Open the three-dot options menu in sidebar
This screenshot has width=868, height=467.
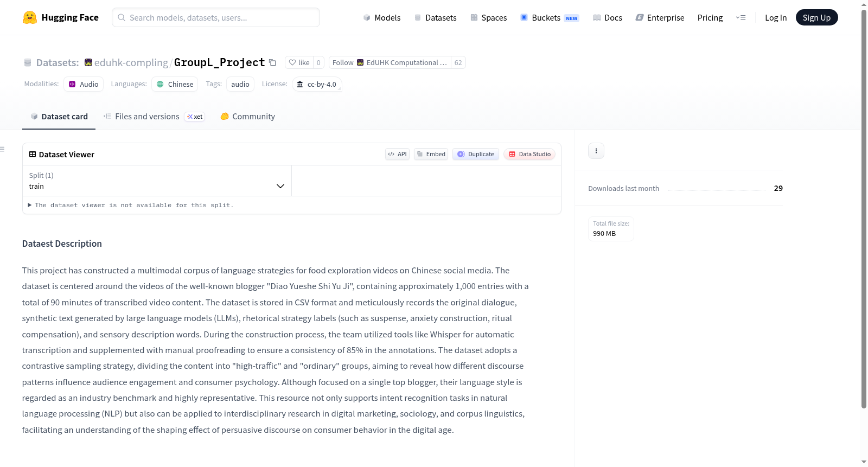[x=596, y=151]
